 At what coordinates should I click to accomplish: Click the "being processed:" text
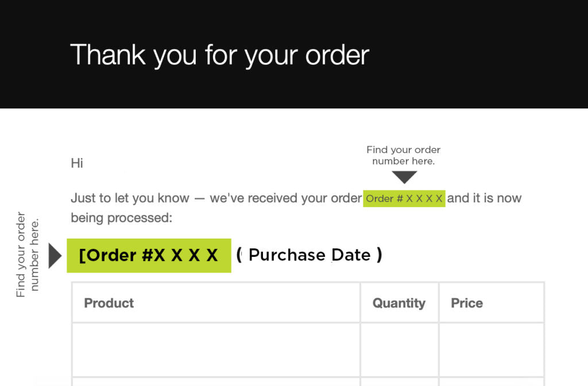point(121,218)
